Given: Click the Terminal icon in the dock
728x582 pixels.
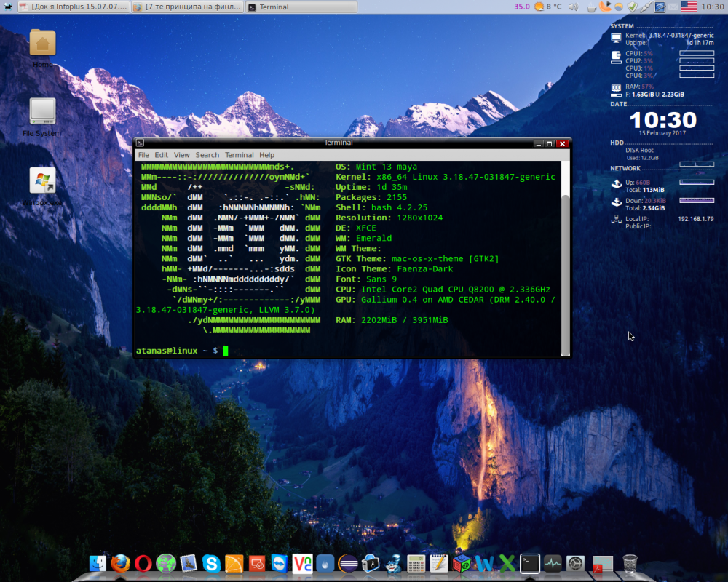Looking at the screenshot, I should pos(530,563).
